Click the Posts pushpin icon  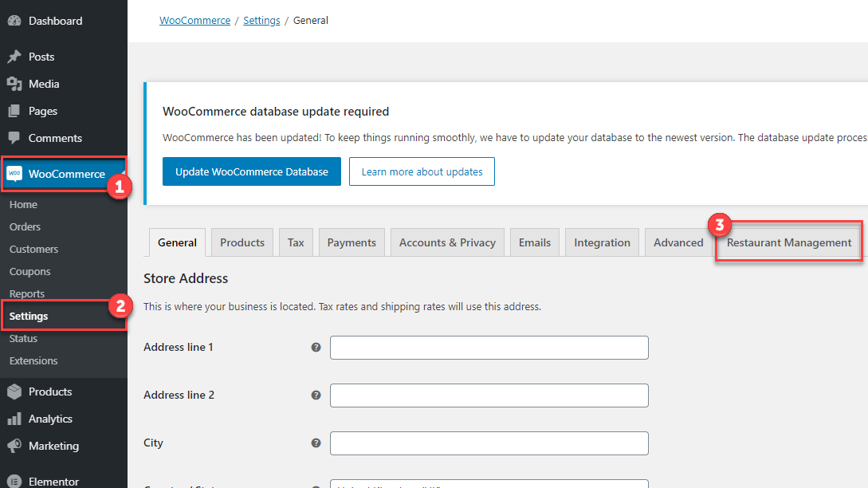click(14, 57)
